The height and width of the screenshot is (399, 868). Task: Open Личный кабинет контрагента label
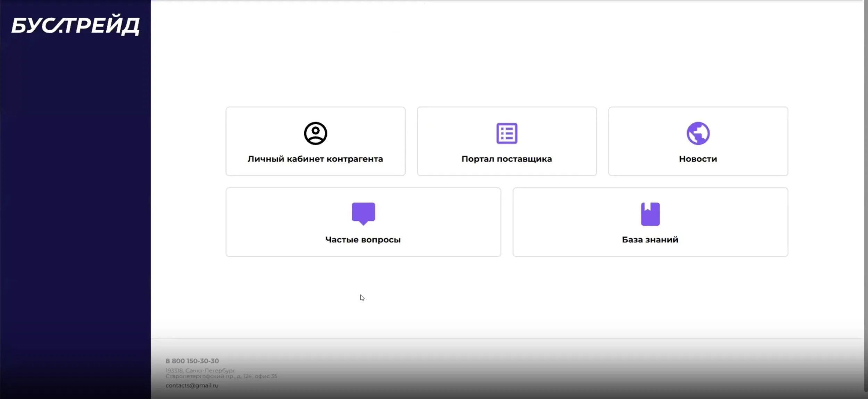(315, 159)
